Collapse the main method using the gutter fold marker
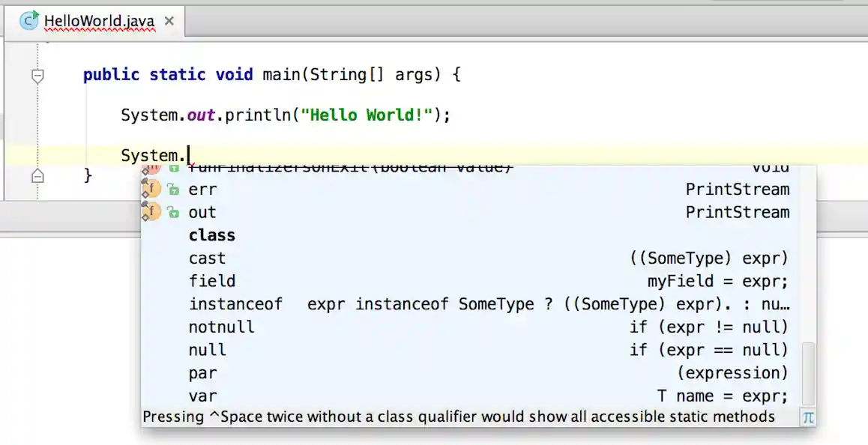 pos(37,76)
